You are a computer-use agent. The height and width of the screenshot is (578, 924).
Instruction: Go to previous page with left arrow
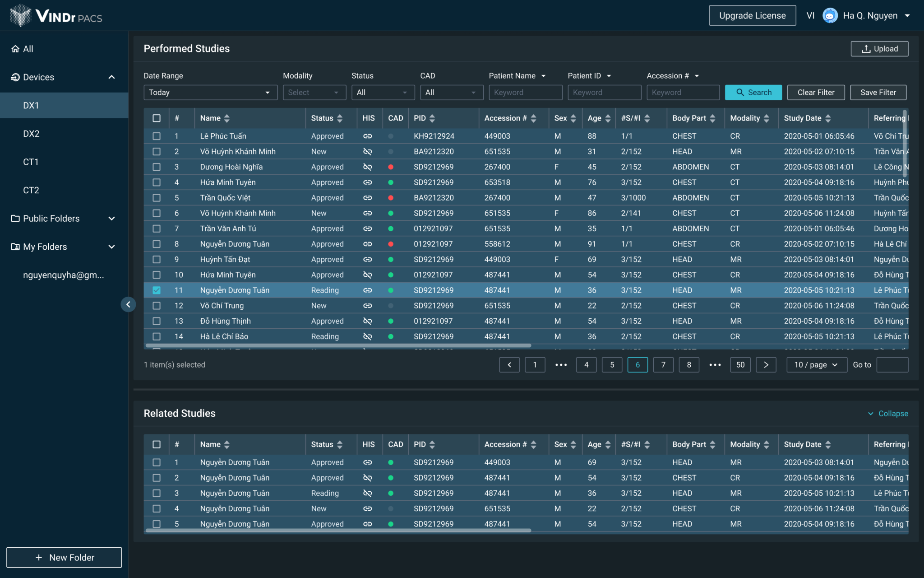point(509,365)
